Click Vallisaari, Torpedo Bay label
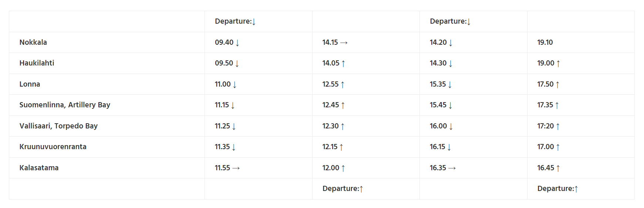This screenshot has width=644, height=208. [x=58, y=126]
